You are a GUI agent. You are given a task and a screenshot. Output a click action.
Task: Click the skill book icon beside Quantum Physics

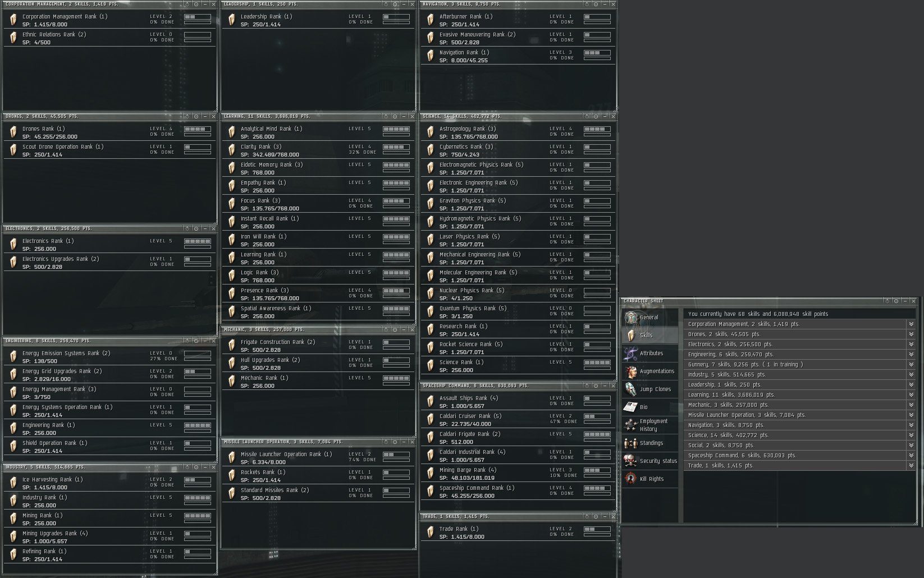tap(431, 312)
